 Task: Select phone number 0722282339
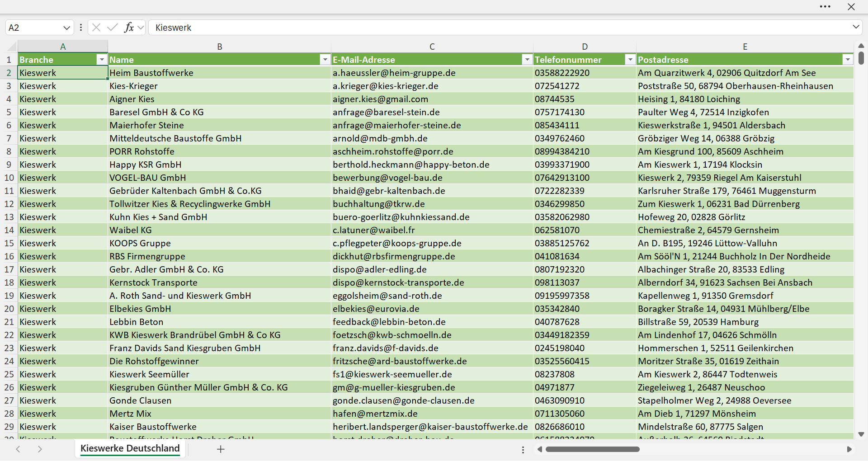point(585,191)
